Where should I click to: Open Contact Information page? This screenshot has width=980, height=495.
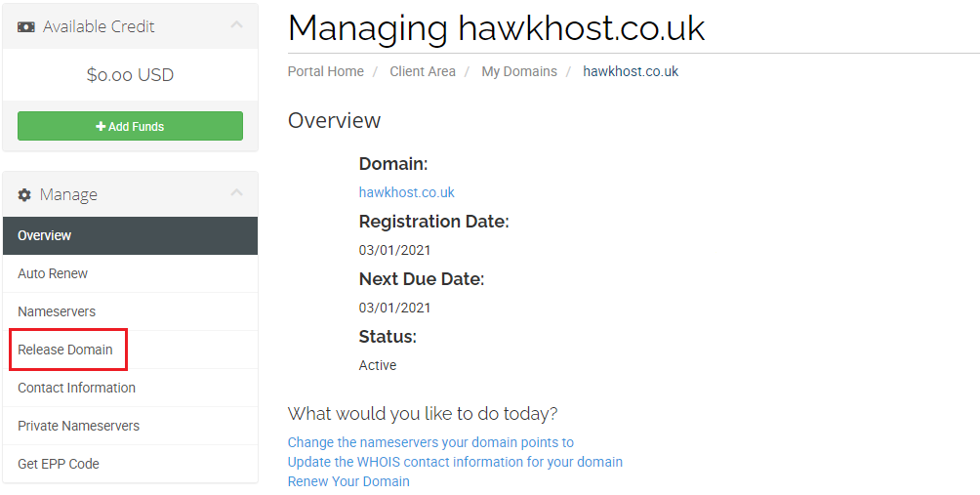(x=76, y=388)
